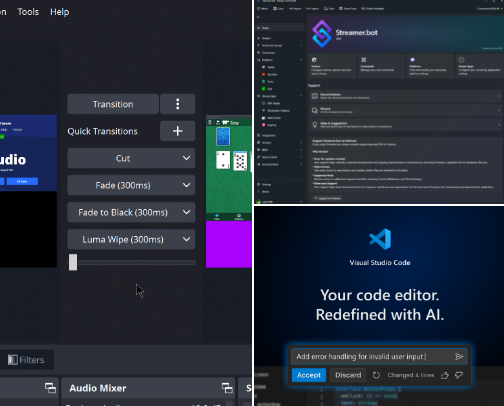Click the rerun icon next to Discard
The image size is (504, 406).
[x=376, y=375]
